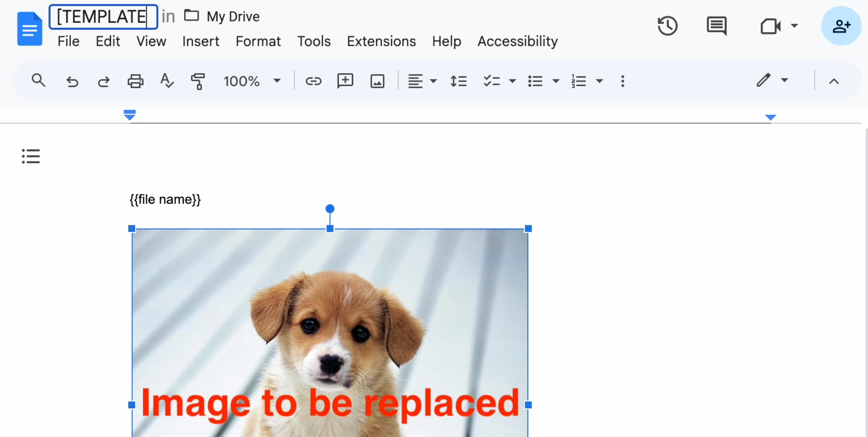Insert an image from the toolbar
Image resolution: width=868 pixels, height=437 pixels.
coord(377,81)
